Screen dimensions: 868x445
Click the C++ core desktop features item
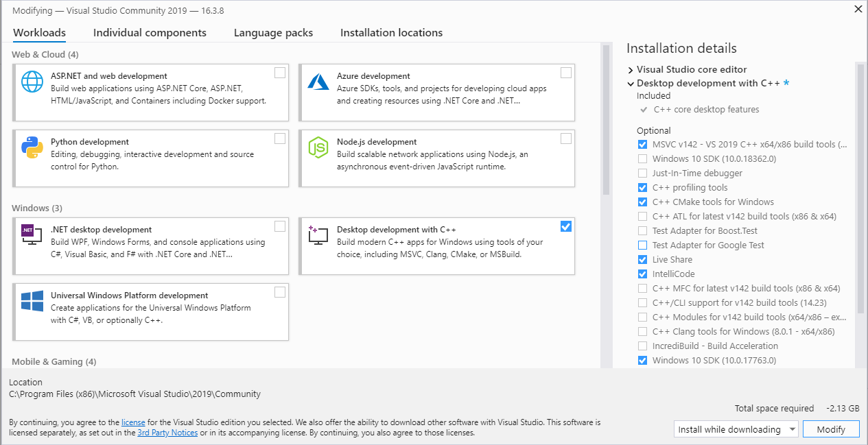(706, 110)
